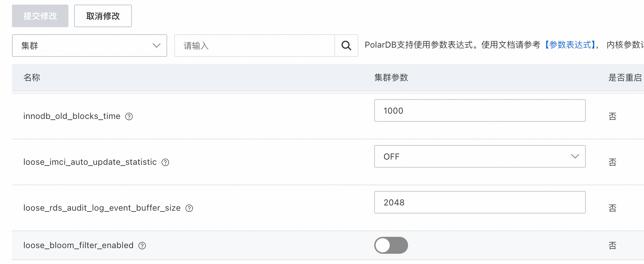The width and height of the screenshot is (644, 264).
Task: Click the 提交修改 button
Action: pos(40,16)
